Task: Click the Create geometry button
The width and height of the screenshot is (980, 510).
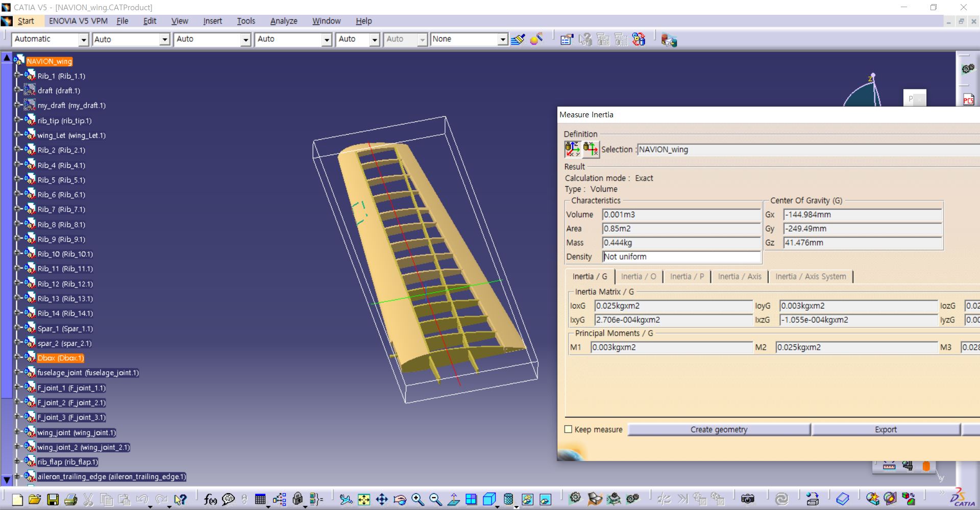Action: [719, 429]
